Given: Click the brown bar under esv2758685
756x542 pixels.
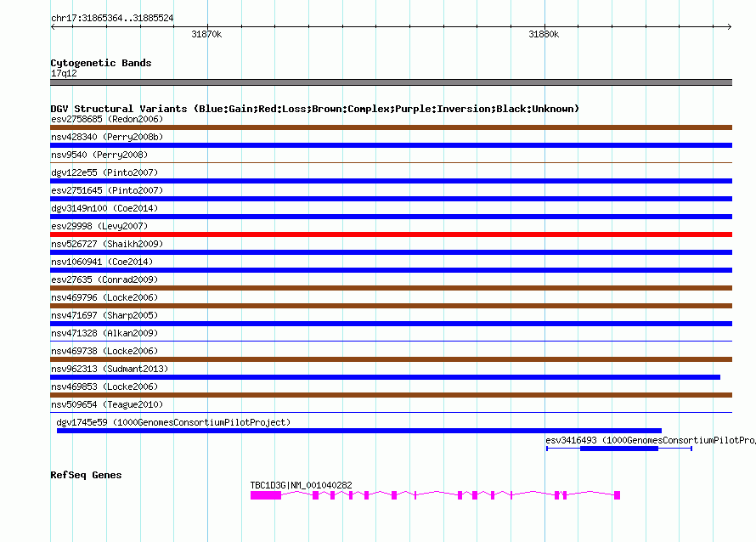Looking at the screenshot, I should 391,127.
